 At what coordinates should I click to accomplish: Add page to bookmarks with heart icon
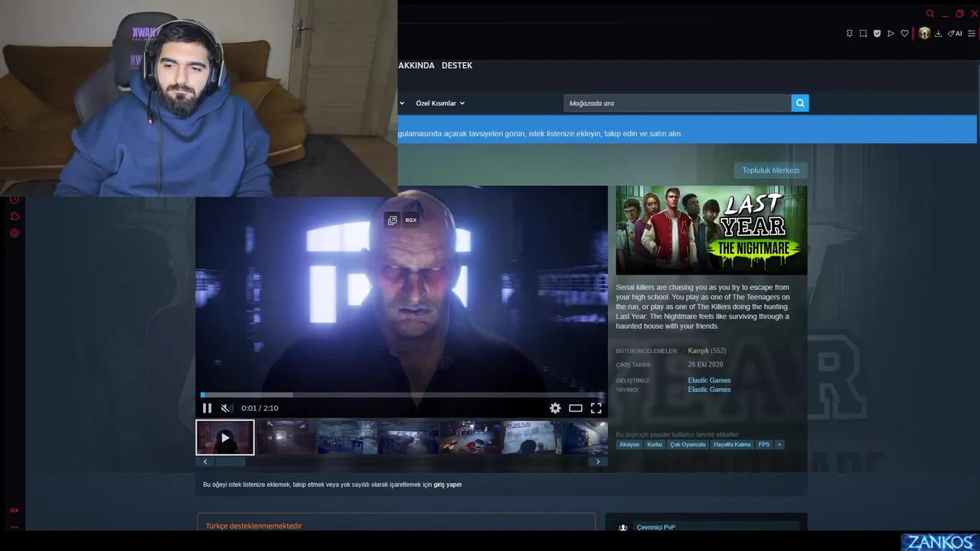coord(904,34)
